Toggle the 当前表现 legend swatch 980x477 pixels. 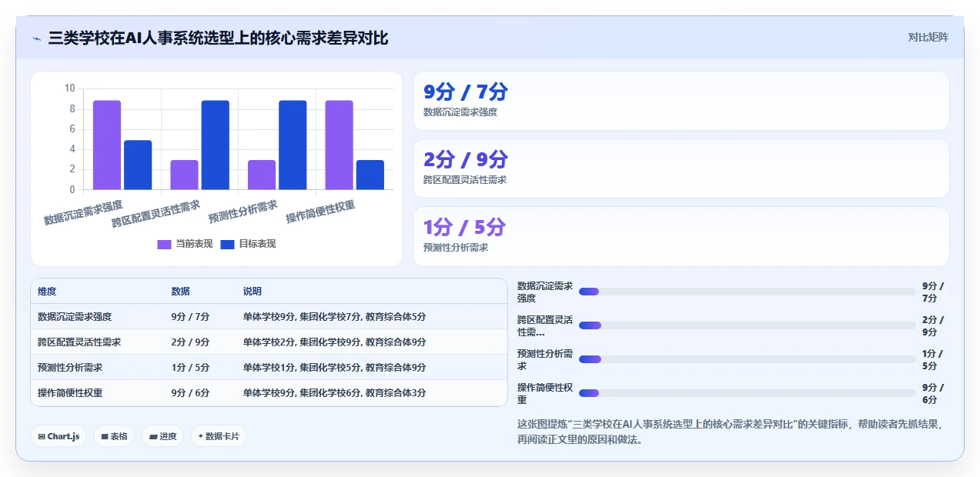164,244
